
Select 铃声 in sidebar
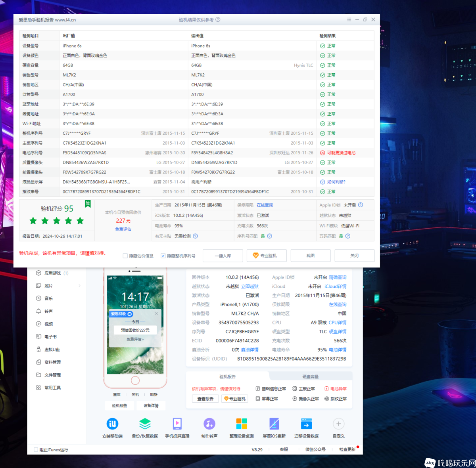click(48, 311)
